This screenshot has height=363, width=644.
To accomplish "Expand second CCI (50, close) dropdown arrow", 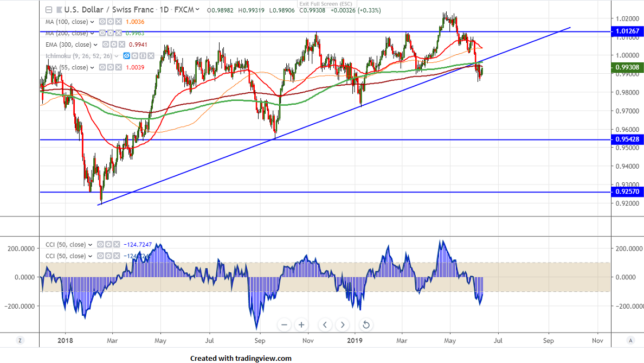I will click(x=90, y=256).
